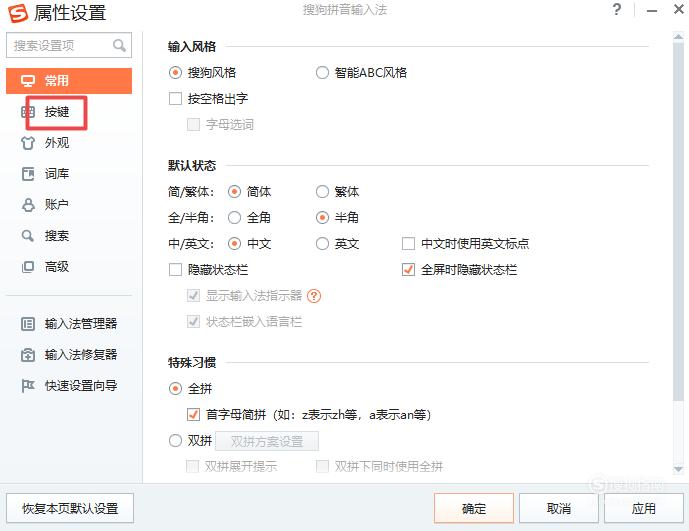Click the vertical scrollbar thumb
This screenshot has width=689, height=531.
pyautogui.click(x=678, y=221)
